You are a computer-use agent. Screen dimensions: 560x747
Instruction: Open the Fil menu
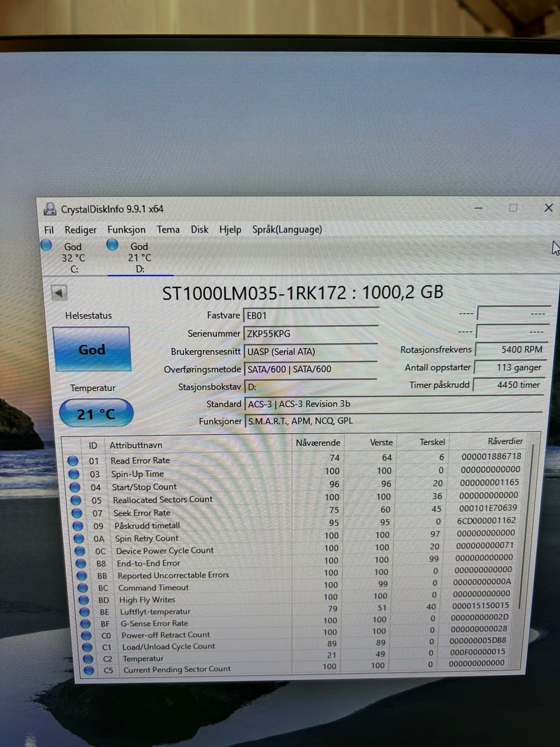pyautogui.click(x=49, y=230)
